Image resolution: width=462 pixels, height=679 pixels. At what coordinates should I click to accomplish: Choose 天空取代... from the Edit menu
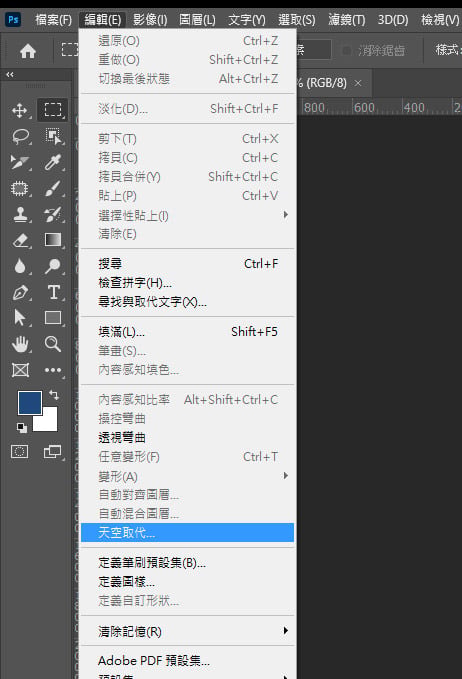187,533
